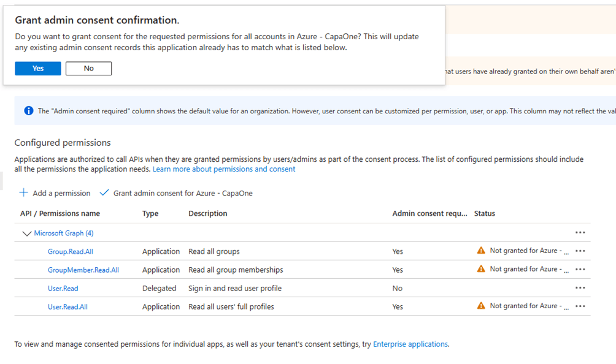Open the Microsoft Graph (4) link
Viewport: 616px width, 364px height.
[x=64, y=233]
